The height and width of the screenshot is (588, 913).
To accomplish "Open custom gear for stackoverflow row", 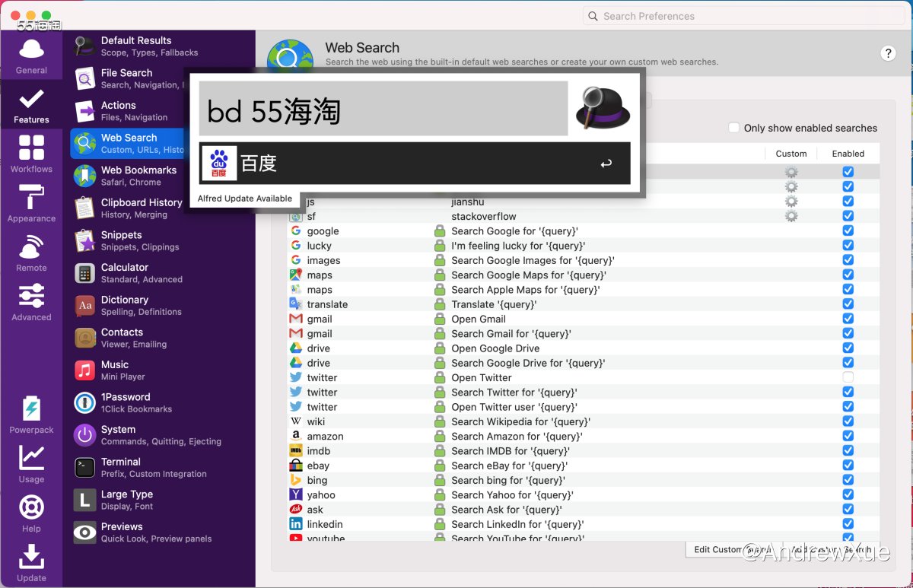I will coord(791,216).
